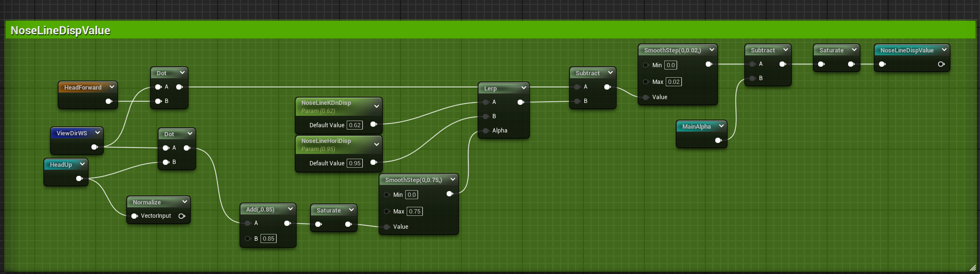Click the NoseLineKDnDisp output pin
The width and height of the screenshot is (980, 274).
coord(373,124)
